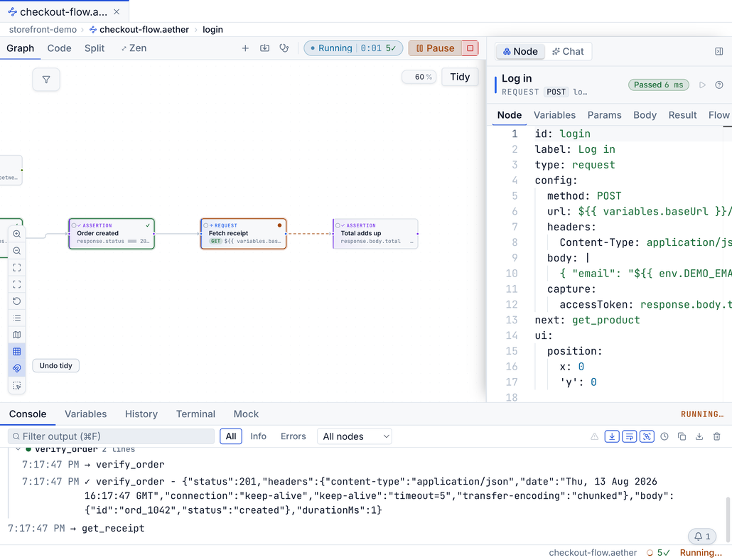Viewport: 732px width, 560px height.
Task: Open the Flow tab in inspector
Action: point(719,115)
